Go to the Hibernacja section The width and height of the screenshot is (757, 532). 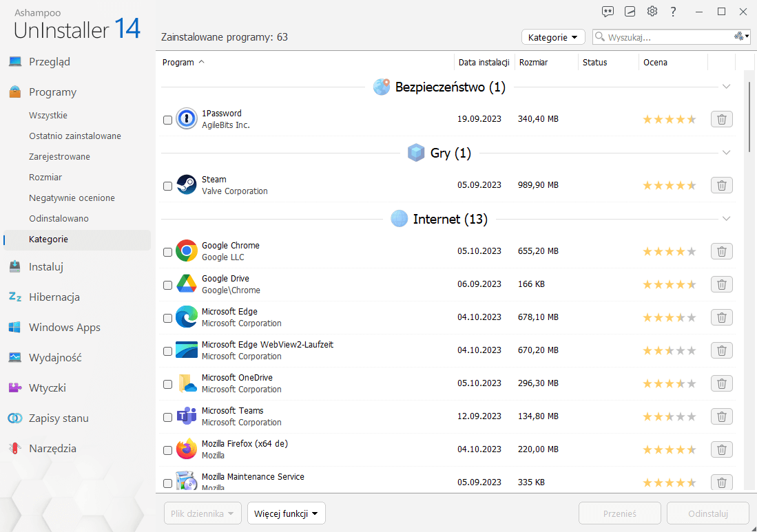point(54,297)
